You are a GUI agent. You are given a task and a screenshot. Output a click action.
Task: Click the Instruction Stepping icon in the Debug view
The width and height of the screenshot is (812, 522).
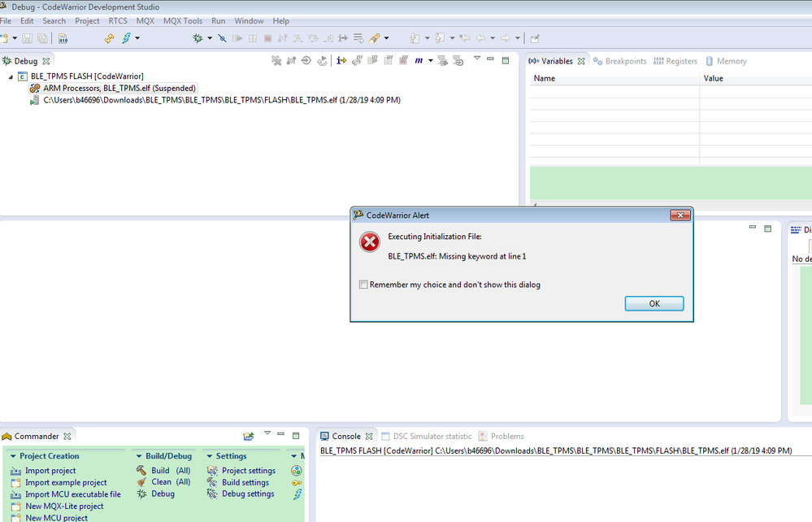coord(341,61)
